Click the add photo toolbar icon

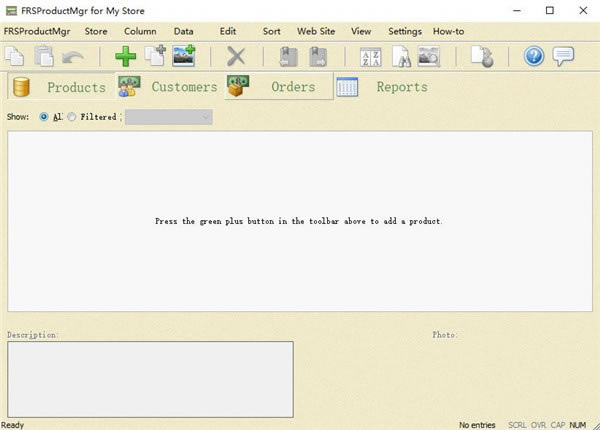[184, 57]
